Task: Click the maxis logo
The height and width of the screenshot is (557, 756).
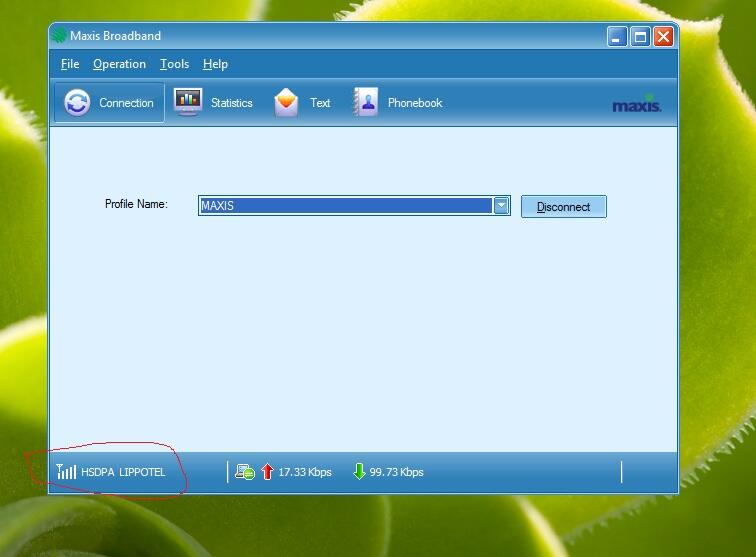Action: point(636,104)
